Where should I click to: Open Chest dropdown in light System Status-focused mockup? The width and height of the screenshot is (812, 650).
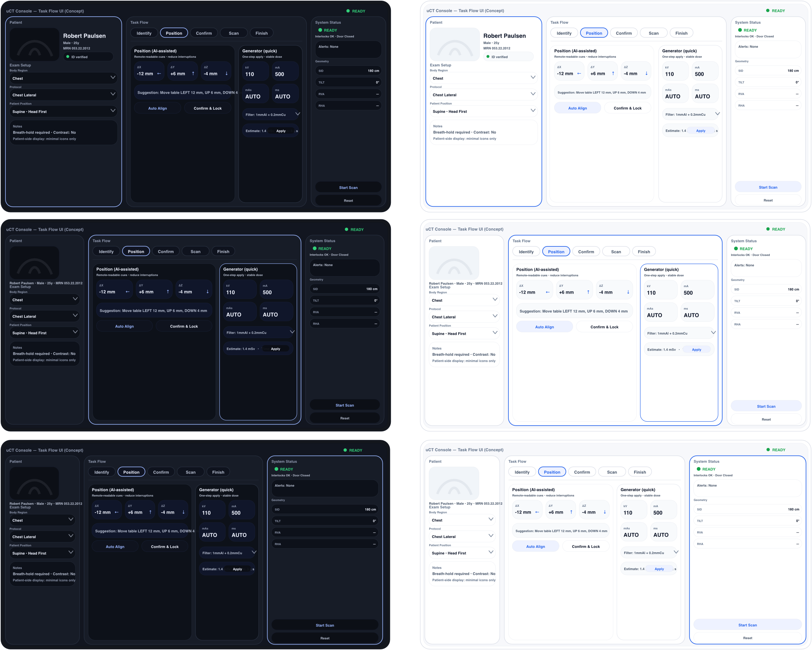point(462,520)
